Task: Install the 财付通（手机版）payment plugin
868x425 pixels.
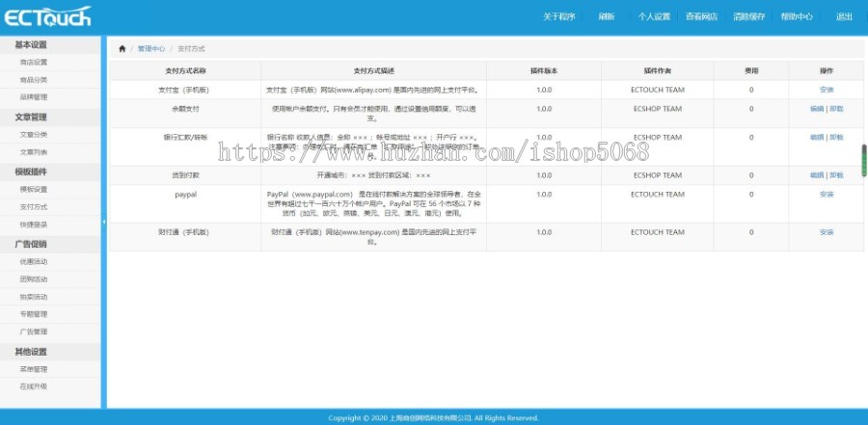Action: pyautogui.click(x=826, y=232)
